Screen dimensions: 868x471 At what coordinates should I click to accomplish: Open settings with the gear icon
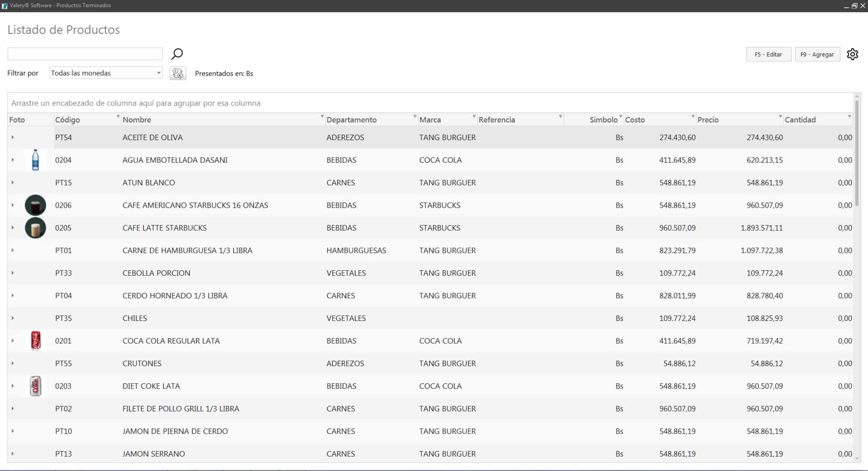point(852,54)
